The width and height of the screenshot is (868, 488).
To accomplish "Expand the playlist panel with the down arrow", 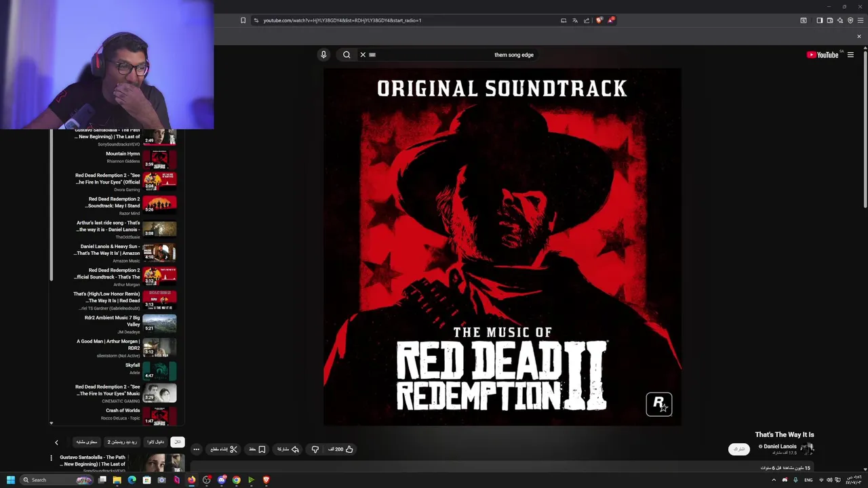I will click(51, 423).
